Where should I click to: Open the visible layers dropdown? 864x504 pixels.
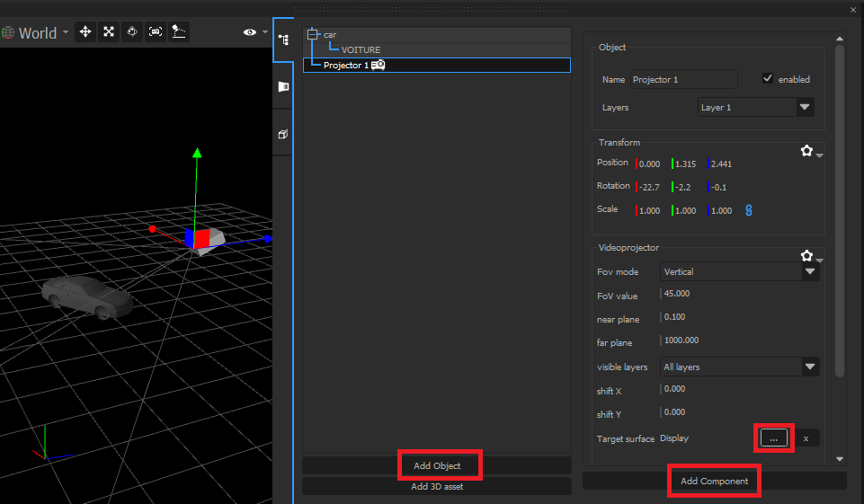coord(738,367)
